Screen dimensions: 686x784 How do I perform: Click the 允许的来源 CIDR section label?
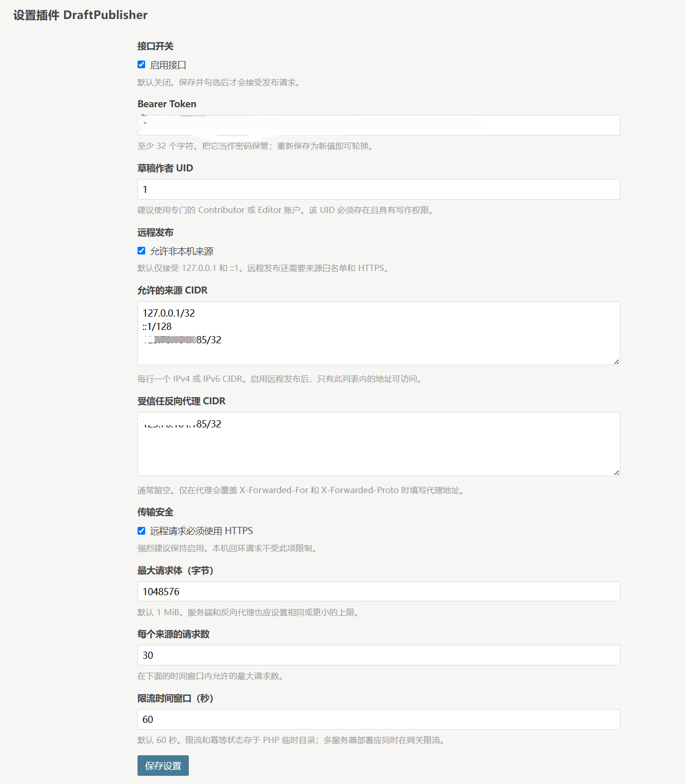172,290
